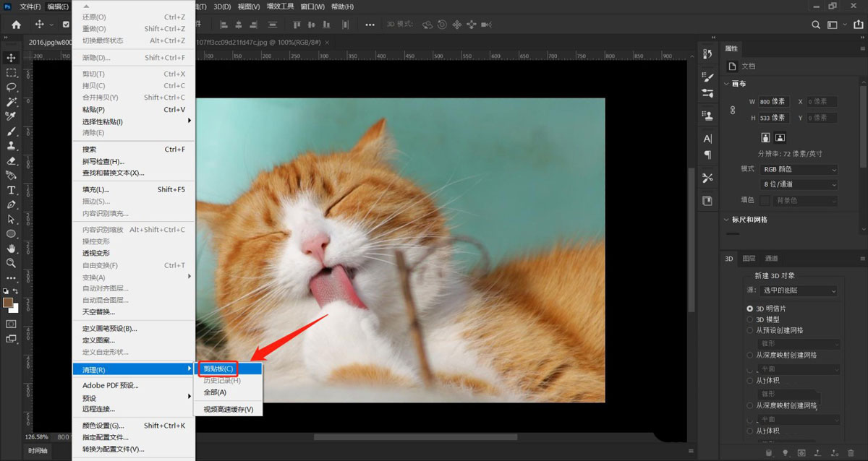Select the Move tool
Viewport: 868px width, 461px height.
(x=11, y=58)
